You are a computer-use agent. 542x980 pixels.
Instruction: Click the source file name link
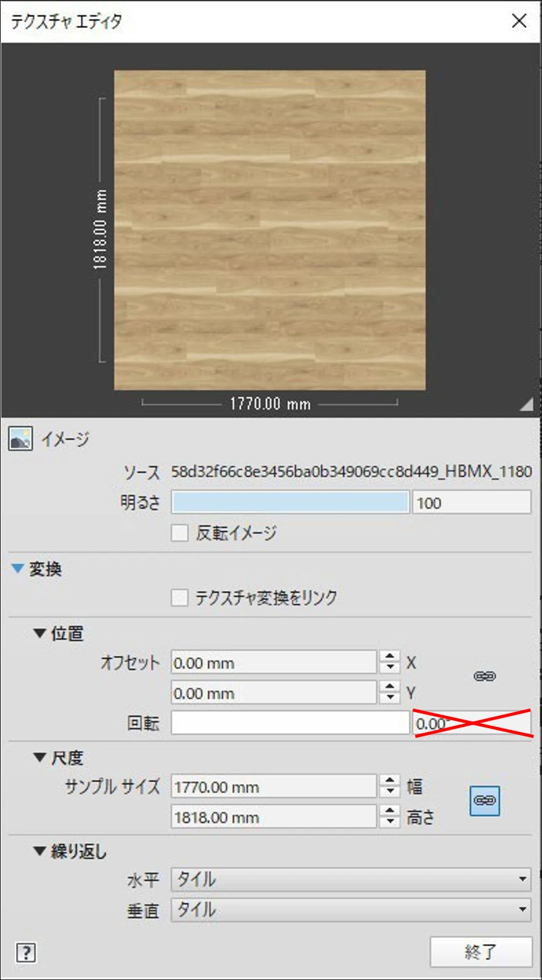351,471
